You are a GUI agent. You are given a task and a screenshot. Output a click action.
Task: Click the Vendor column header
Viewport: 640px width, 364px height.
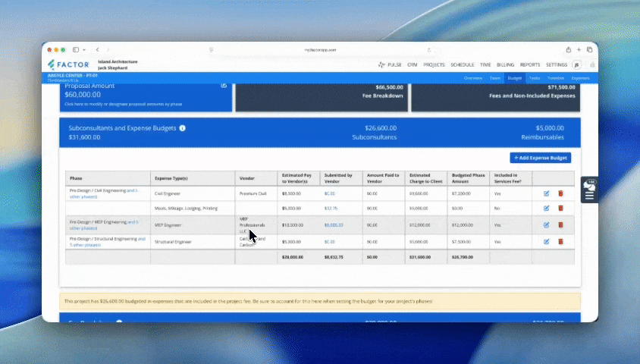click(256, 178)
